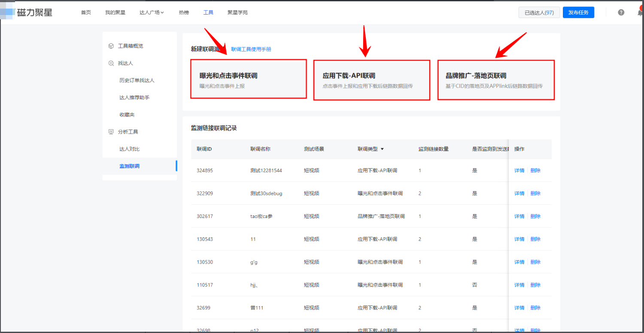Open the 首页 menu
Viewport: 644px width, 333px height.
pos(86,12)
